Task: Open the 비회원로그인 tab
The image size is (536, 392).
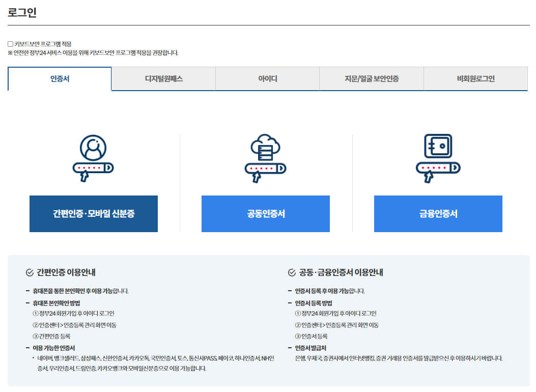Action: pyautogui.click(x=475, y=78)
